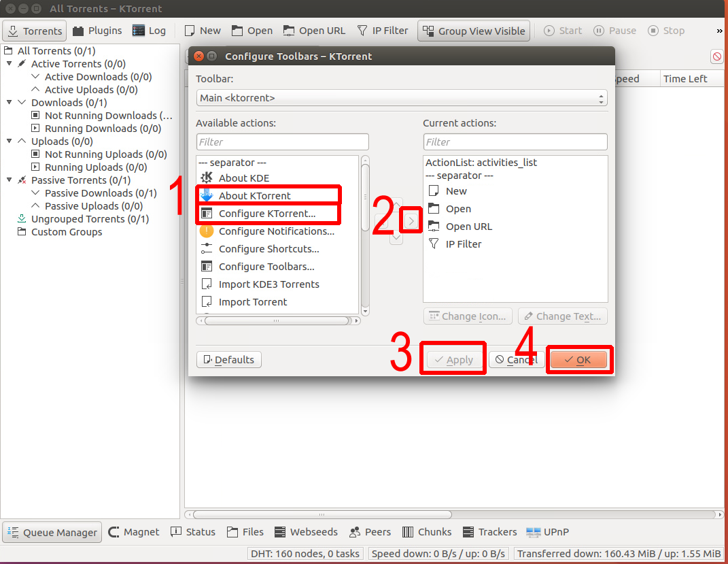This screenshot has height=564, width=728.
Task: Open the Magnet tab
Action: pyautogui.click(x=134, y=532)
